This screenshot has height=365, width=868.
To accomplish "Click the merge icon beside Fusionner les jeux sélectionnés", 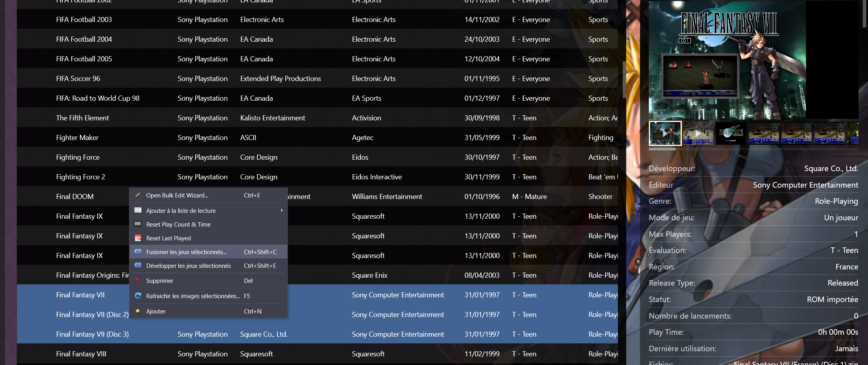I will pyautogui.click(x=138, y=252).
